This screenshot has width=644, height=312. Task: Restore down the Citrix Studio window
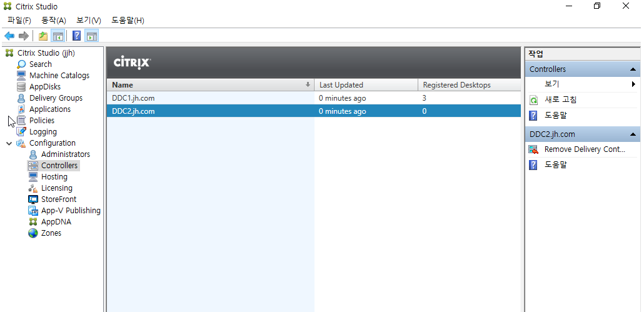597,6
